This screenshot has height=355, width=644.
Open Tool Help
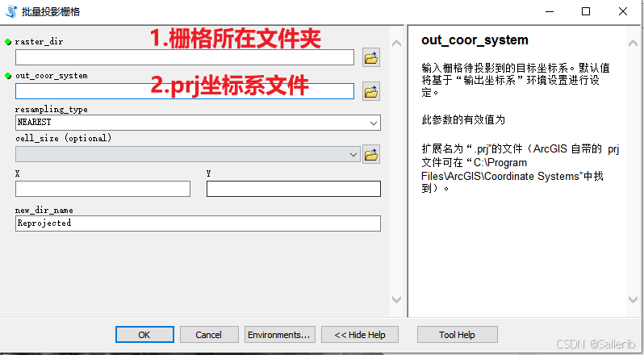pos(457,335)
